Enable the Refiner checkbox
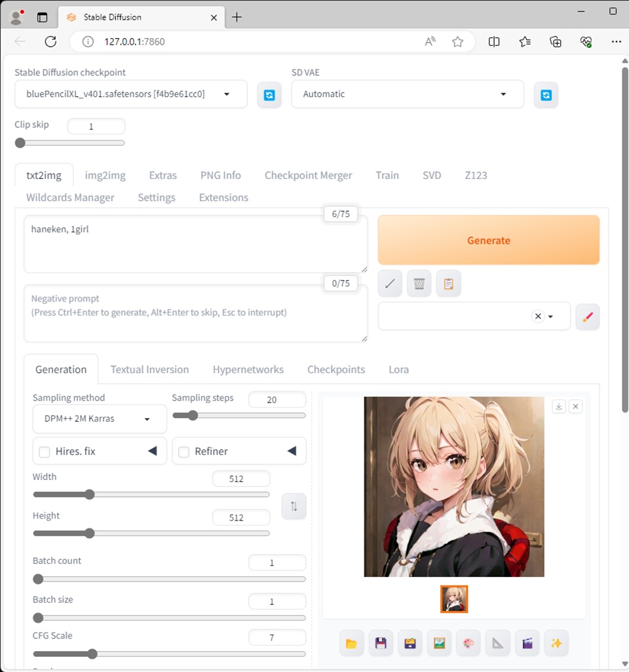Viewport: 629px width, 672px height. tap(184, 452)
